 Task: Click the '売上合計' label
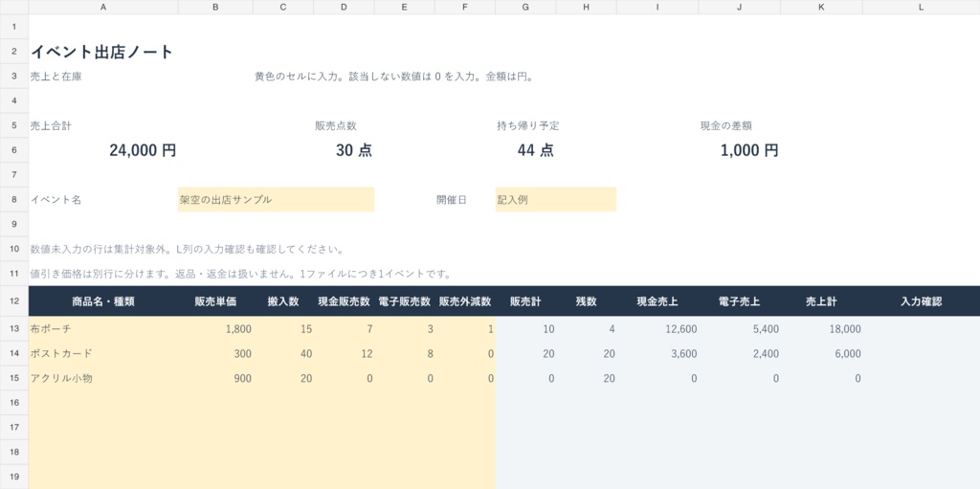coord(51,125)
